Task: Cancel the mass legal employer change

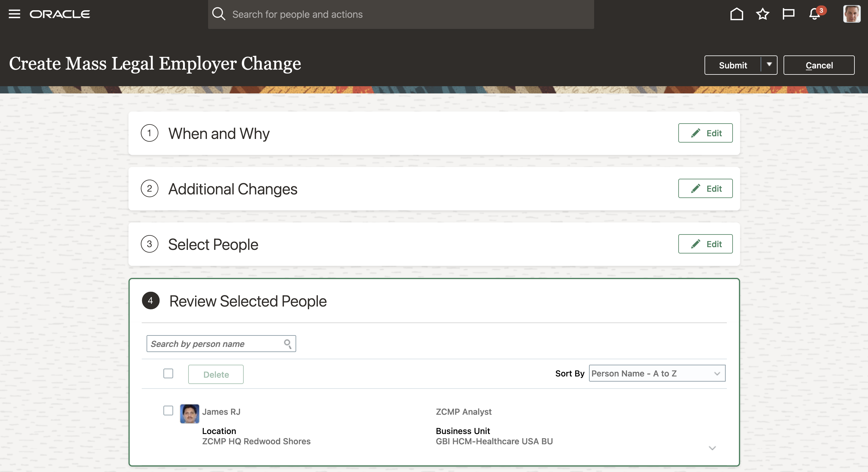Action: pos(819,65)
